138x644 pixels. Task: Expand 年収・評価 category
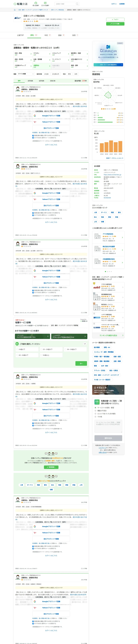[23, 54]
